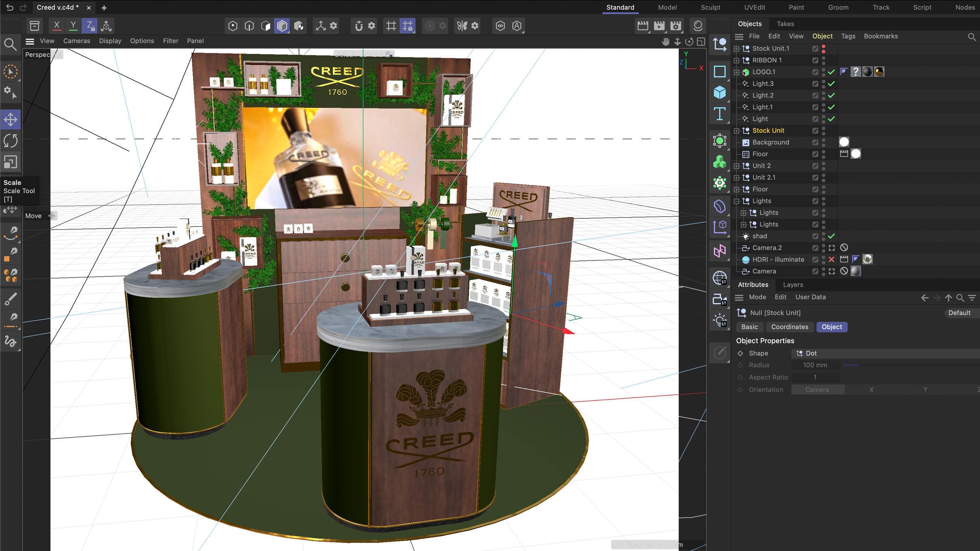Select the Move tool in left toolbar
The width and height of the screenshot is (980, 551).
coord(11,120)
